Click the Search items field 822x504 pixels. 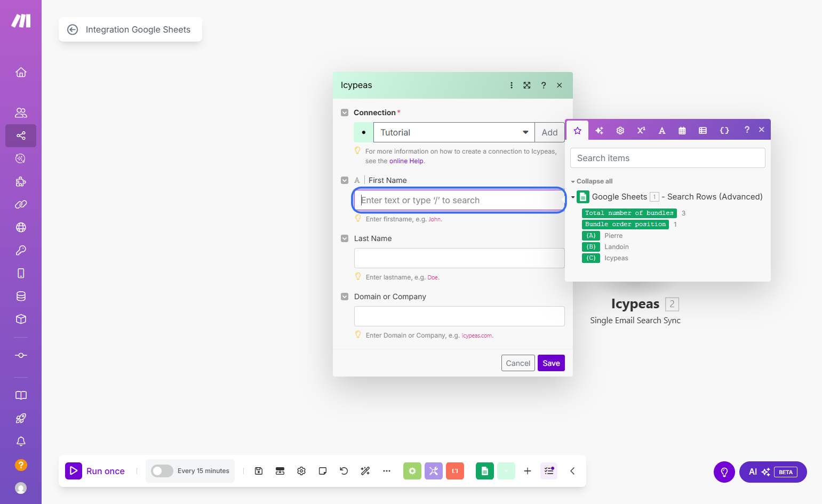(x=668, y=158)
